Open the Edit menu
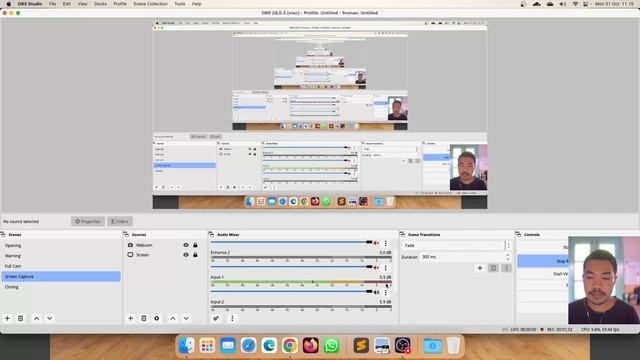640x360 pixels. point(67,4)
